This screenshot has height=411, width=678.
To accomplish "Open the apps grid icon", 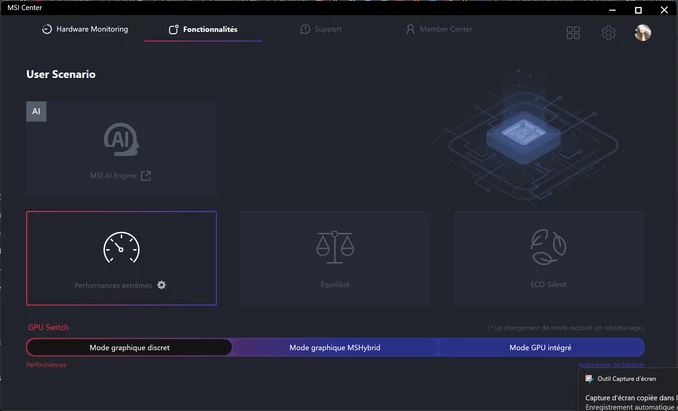I will point(573,32).
